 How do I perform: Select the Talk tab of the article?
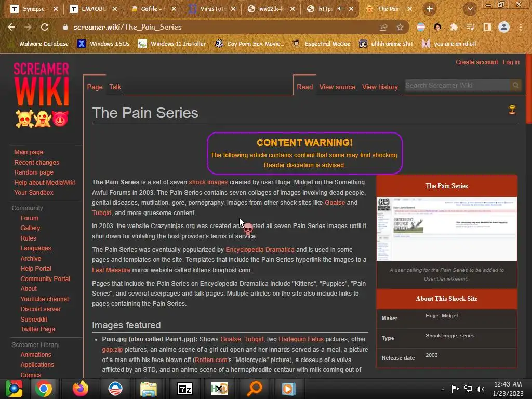tap(115, 87)
